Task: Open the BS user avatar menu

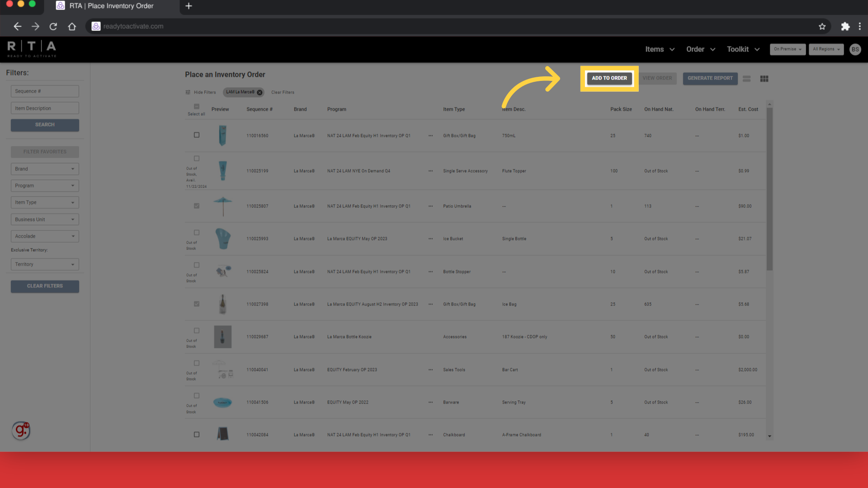Action: click(855, 49)
